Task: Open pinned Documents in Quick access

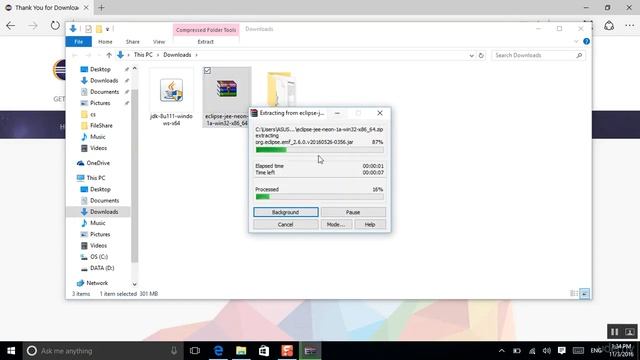Action: coord(104,92)
